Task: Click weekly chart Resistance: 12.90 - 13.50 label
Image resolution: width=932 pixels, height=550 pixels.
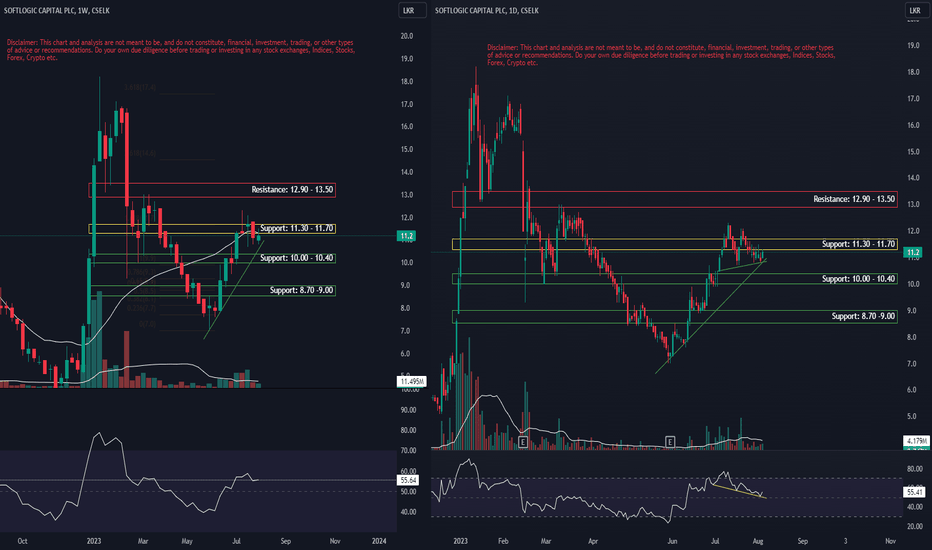Action: pyautogui.click(x=292, y=190)
